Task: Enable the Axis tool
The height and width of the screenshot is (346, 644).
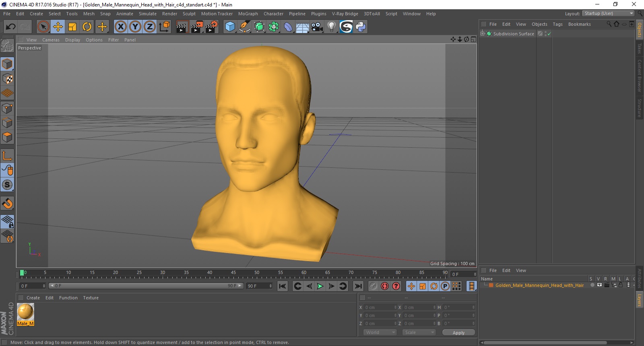Action: 7,155
